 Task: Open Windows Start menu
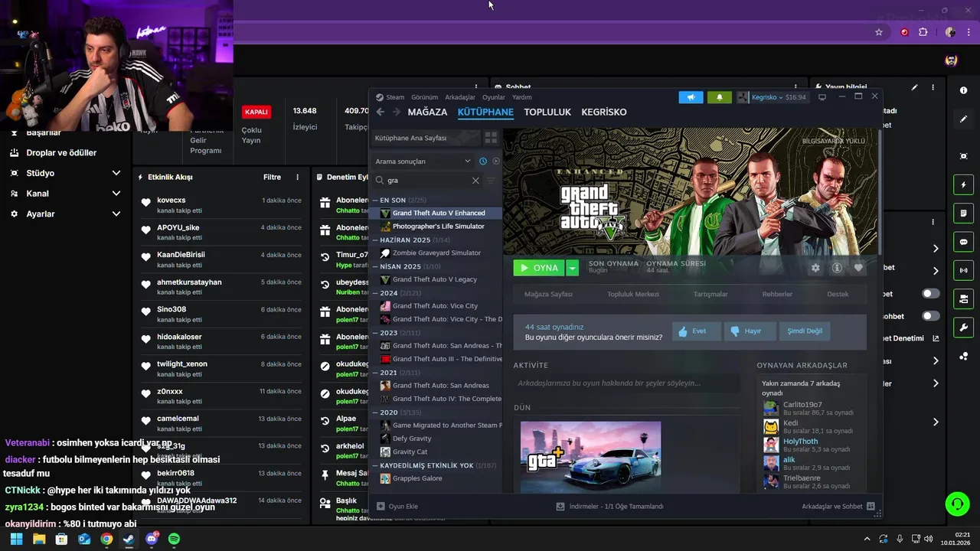(x=16, y=539)
